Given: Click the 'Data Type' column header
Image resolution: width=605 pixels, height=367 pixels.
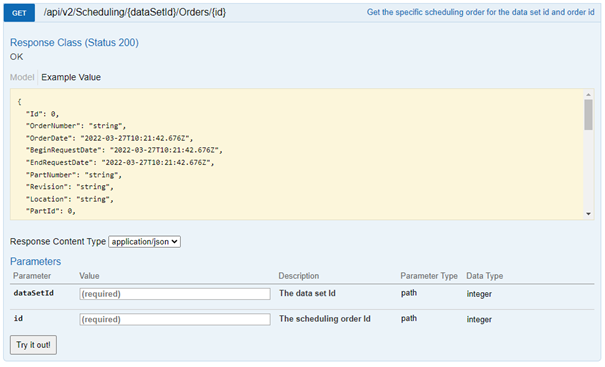Looking at the screenshot, I should click(x=485, y=276).
